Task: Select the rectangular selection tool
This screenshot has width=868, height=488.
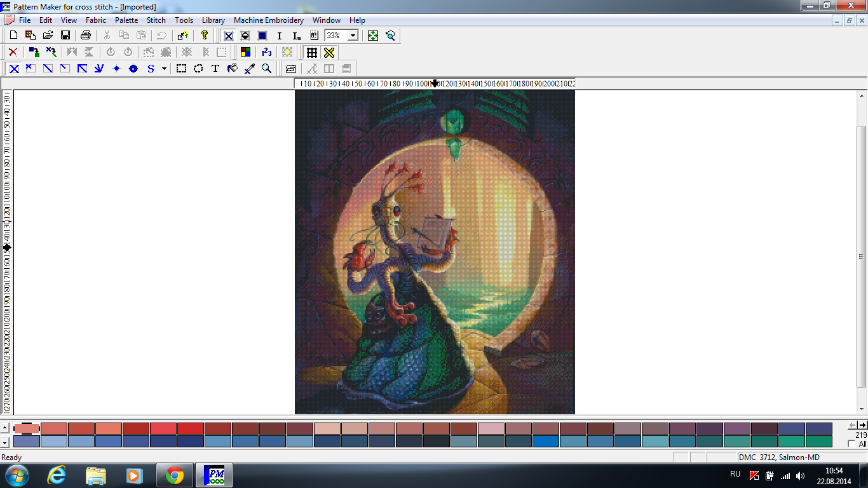Action: [x=181, y=69]
